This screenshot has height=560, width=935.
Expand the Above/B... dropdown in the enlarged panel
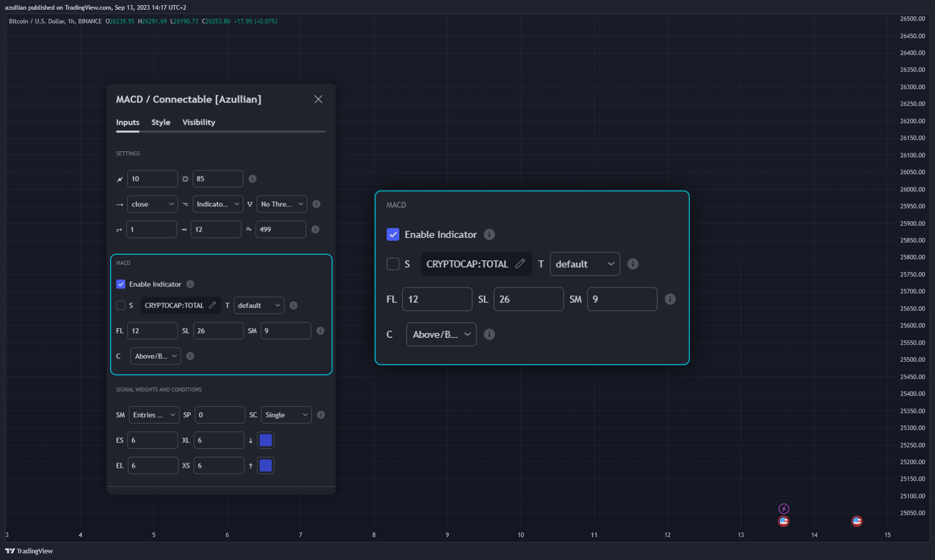pyautogui.click(x=441, y=334)
